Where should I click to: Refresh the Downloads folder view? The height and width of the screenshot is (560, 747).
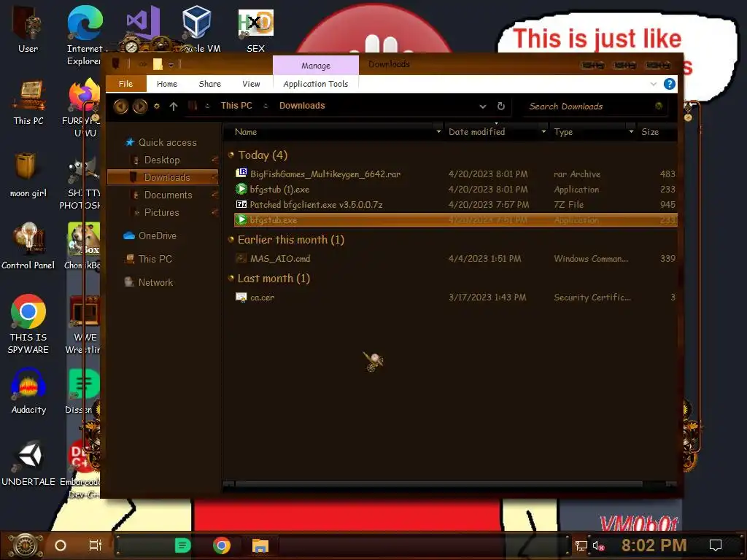pyautogui.click(x=501, y=106)
